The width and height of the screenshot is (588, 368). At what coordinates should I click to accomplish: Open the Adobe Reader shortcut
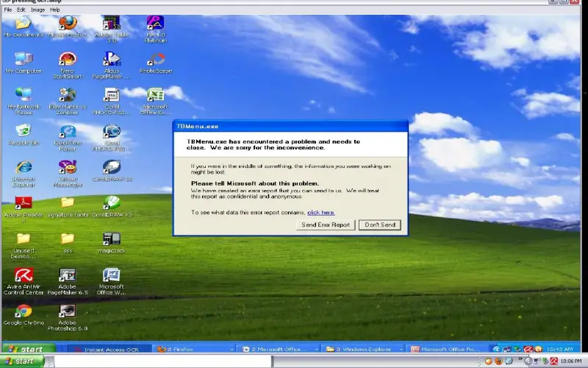coord(24,210)
